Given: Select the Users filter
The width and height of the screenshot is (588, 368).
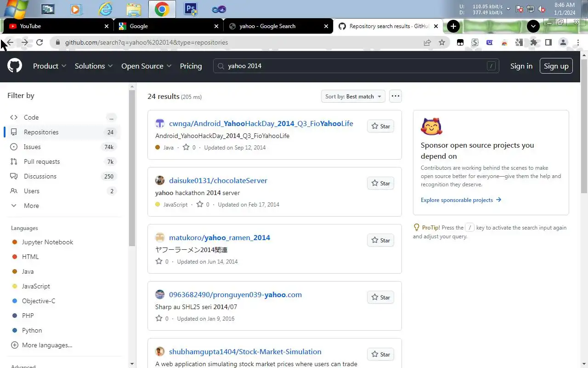Looking at the screenshot, I should click(62, 191).
